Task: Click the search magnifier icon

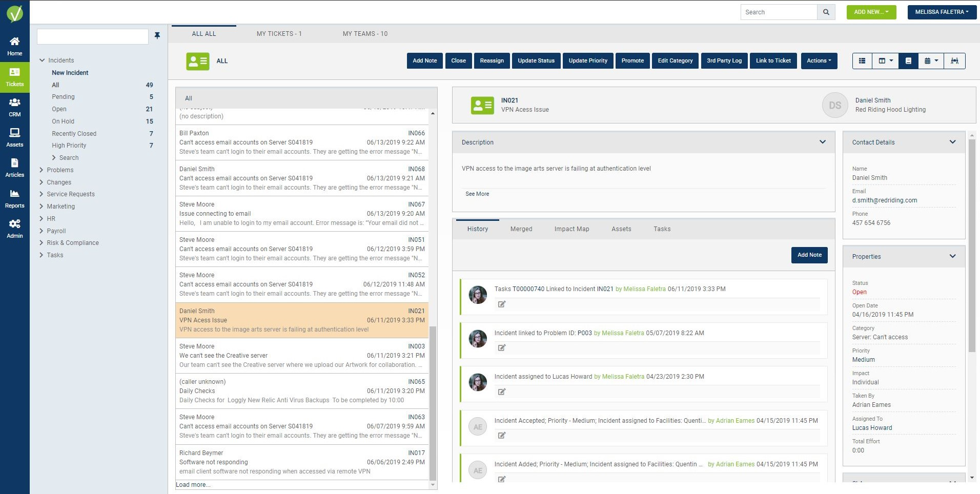Action: pos(826,12)
